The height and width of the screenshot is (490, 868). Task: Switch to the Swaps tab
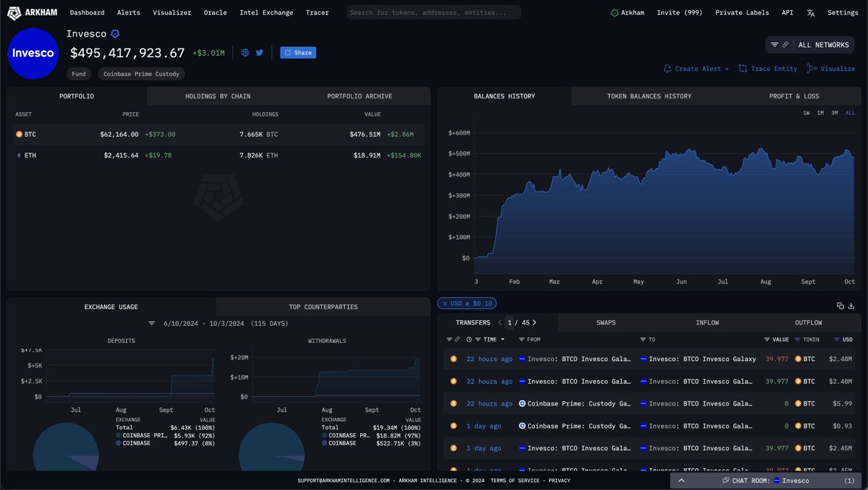click(x=606, y=322)
